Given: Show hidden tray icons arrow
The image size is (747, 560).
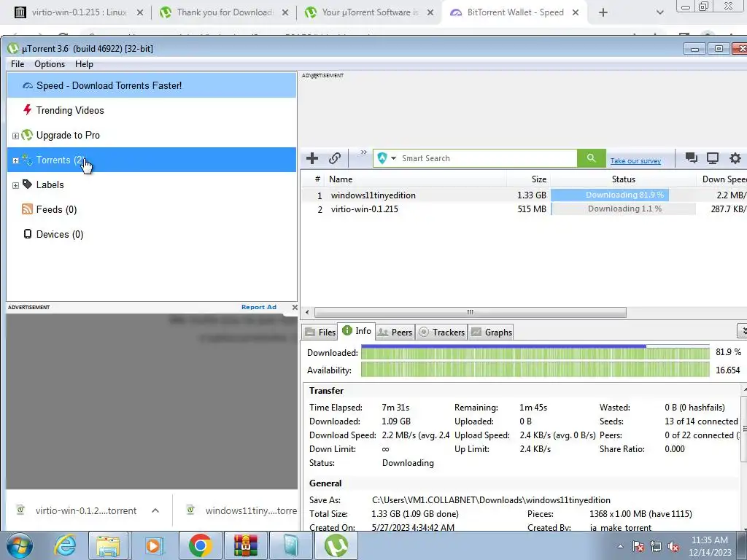Looking at the screenshot, I should click(x=620, y=546).
